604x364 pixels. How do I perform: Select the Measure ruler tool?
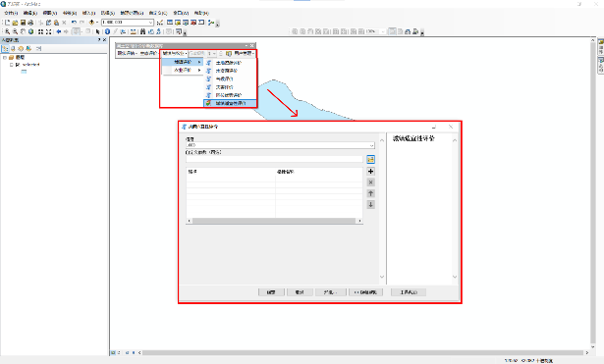tap(133, 31)
